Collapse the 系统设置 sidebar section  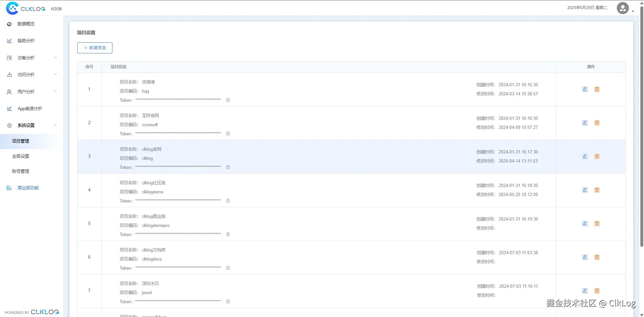[x=32, y=125]
